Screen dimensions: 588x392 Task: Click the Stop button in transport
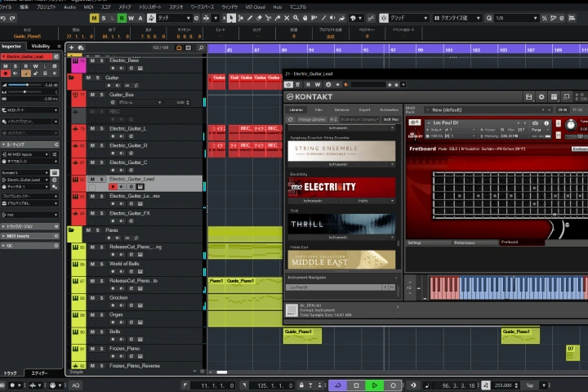click(356, 385)
